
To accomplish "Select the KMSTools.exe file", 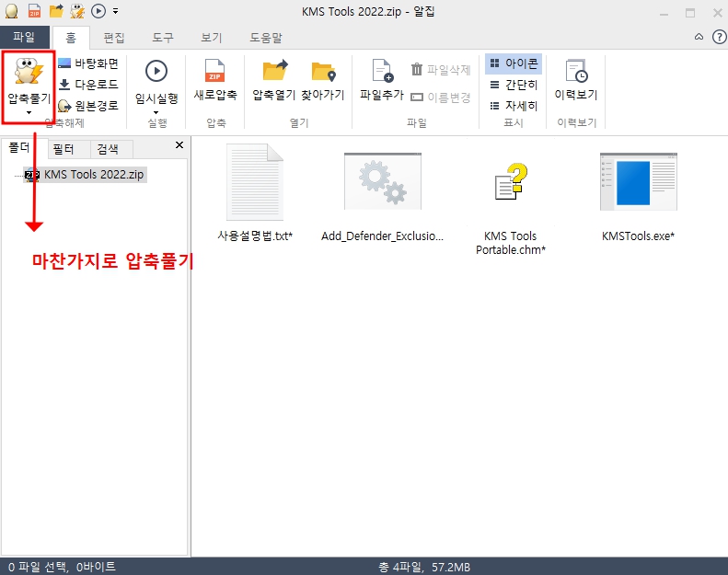I will tap(639, 197).
